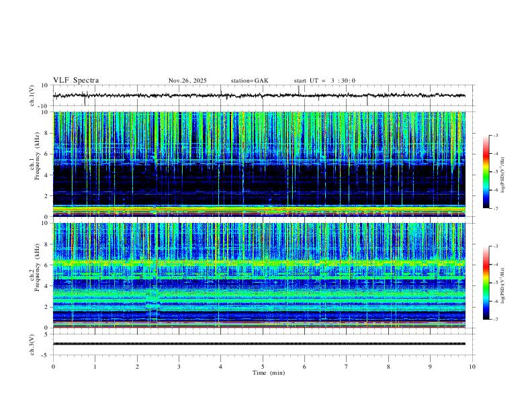Click the ch.1 colorbar log(PSD) label
Screen dimensions: 532x411
[503, 175]
